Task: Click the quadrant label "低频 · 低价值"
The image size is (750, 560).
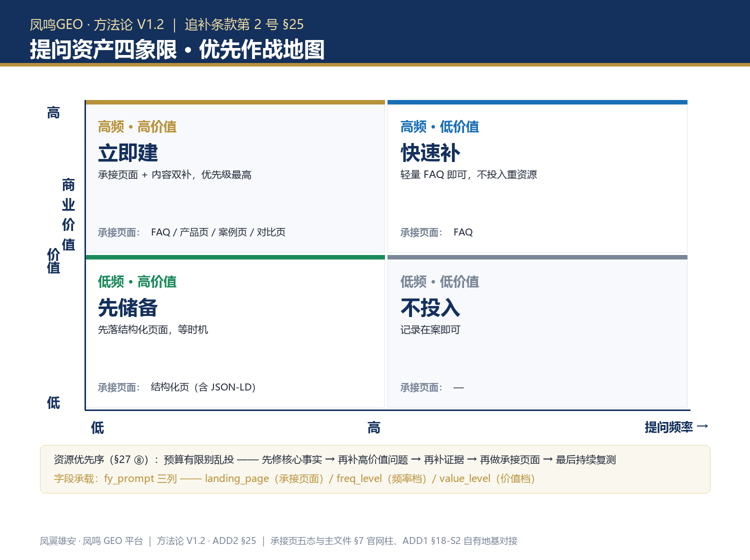Action: pos(440,282)
